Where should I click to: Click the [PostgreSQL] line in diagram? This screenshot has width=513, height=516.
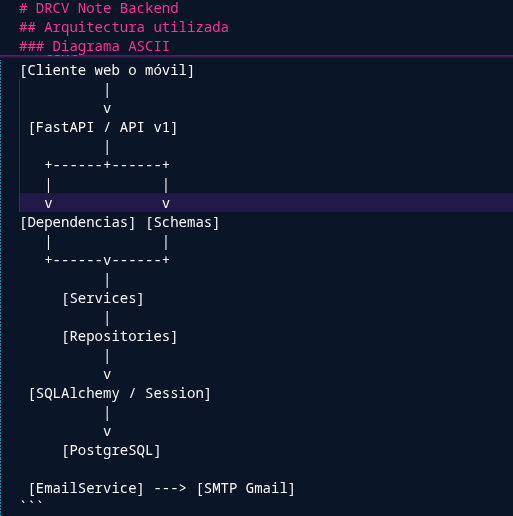point(111,450)
